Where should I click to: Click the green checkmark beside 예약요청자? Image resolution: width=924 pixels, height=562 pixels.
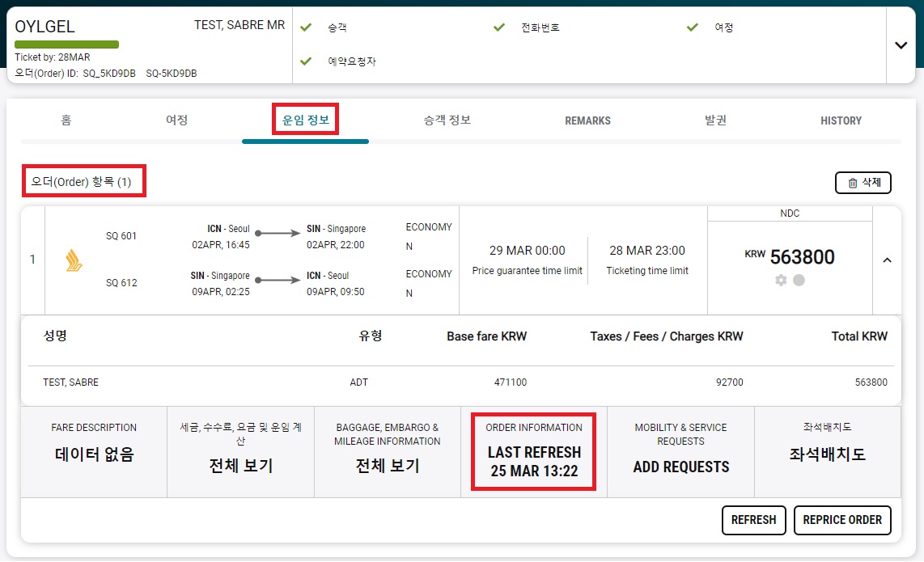point(306,61)
